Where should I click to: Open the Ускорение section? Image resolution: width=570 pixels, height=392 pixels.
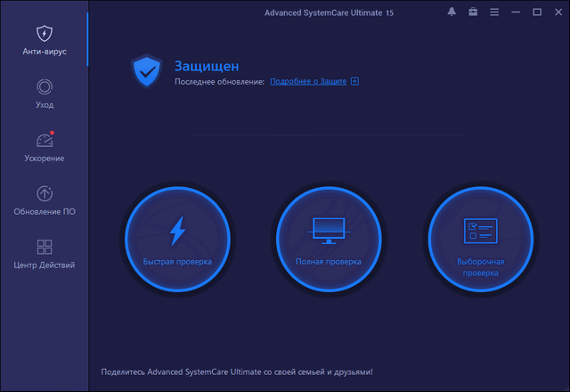tap(45, 147)
